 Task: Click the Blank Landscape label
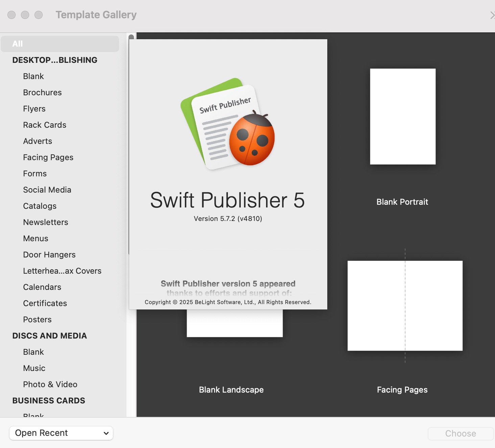231,390
